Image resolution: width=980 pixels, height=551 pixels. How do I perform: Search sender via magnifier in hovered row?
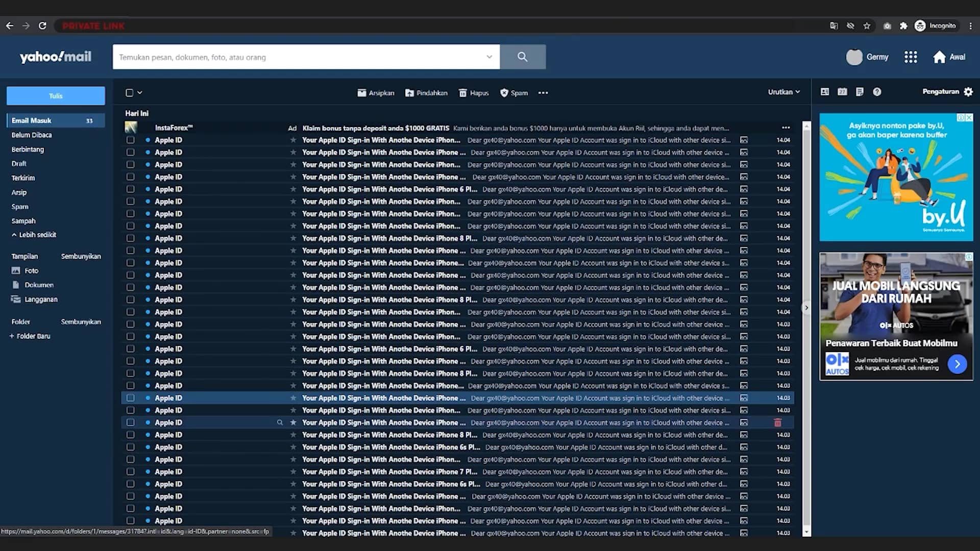pyautogui.click(x=280, y=422)
